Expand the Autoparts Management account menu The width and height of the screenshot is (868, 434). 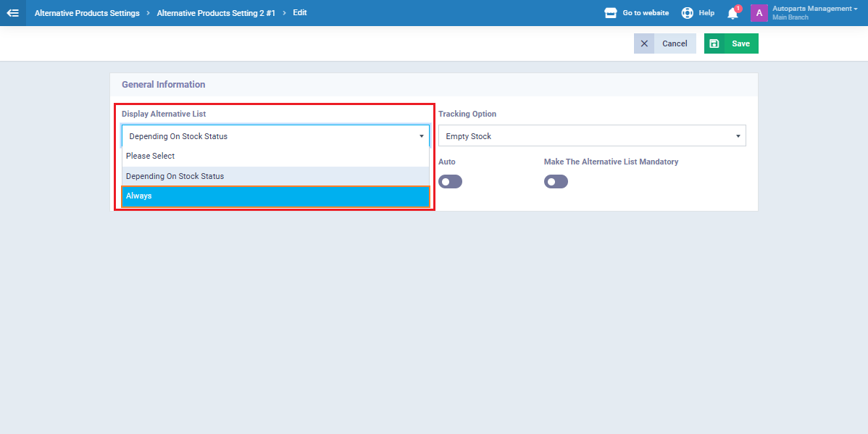pos(815,8)
